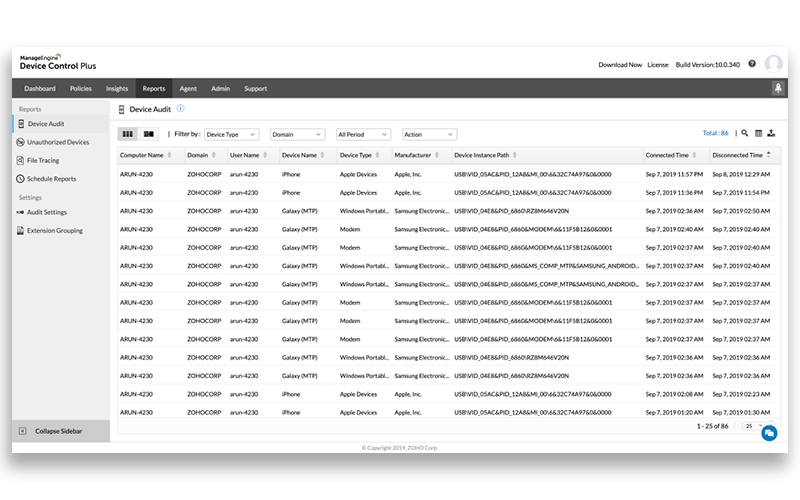Screen dimensions: 800x500
Task: Open Unauthorized Devices report in sidebar
Action: click(x=57, y=142)
